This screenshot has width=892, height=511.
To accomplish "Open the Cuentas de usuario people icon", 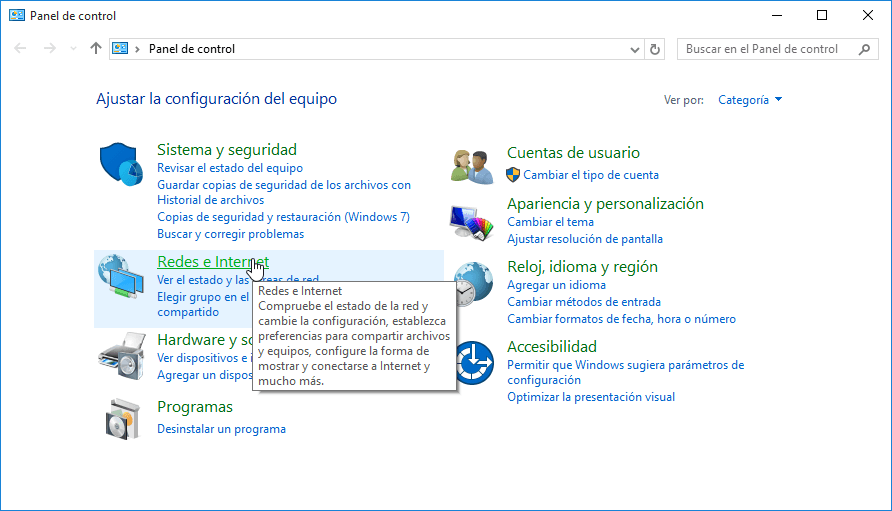I will (472, 166).
